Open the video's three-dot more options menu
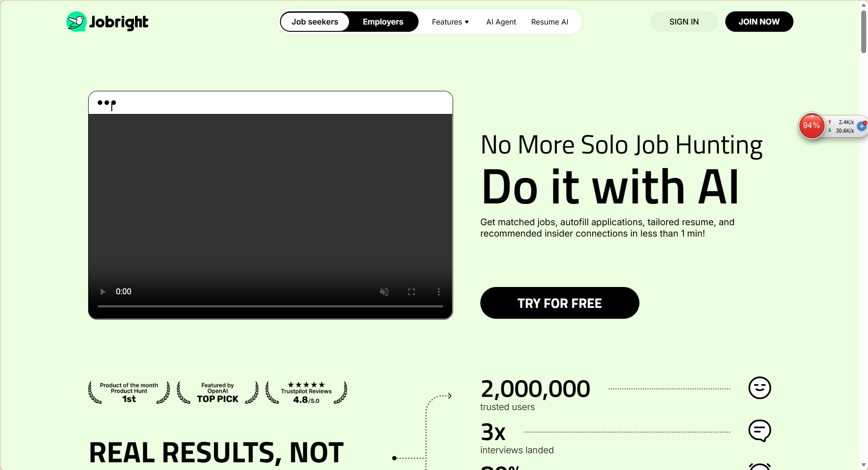The height and width of the screenshot is (470, 868). [x=439, y=292]
